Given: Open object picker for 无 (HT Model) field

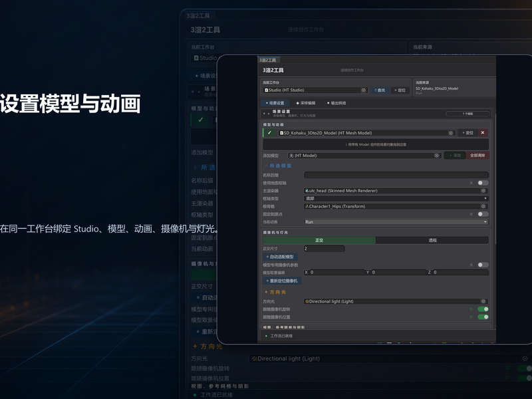Looking at the screenshot, I should (437, 156).
